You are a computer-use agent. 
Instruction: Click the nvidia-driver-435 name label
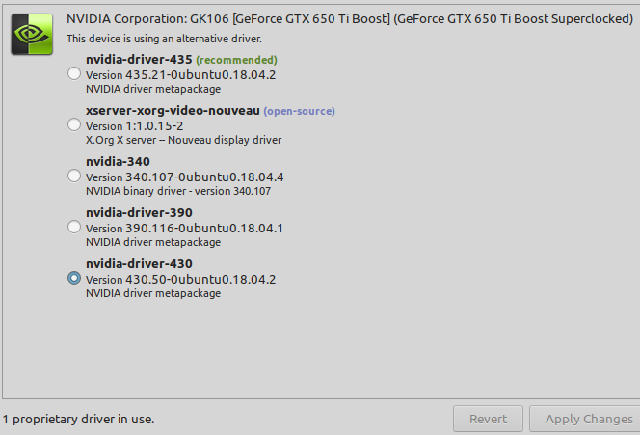point(139,60)
